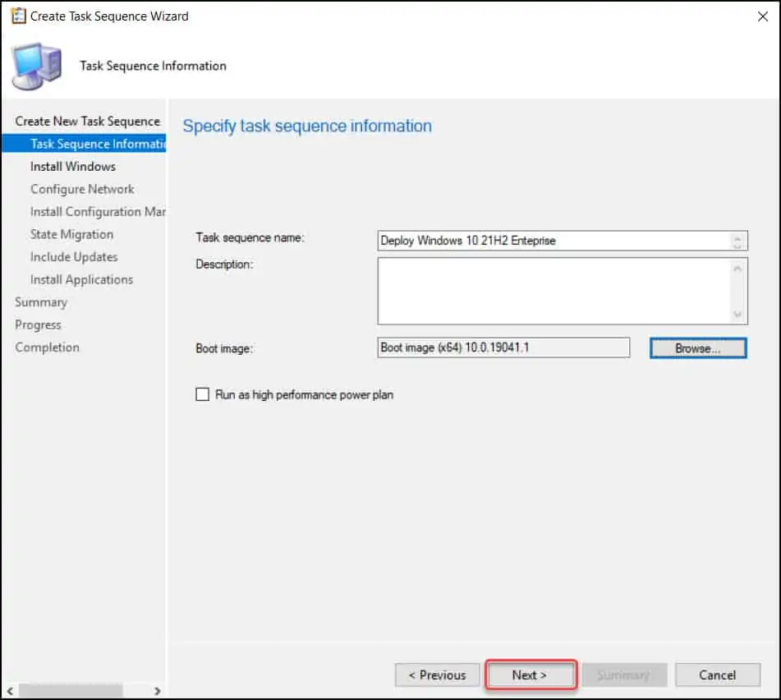Click the Task sequence name field
This screenshot has height=700, width=781.
click(x=563, y=241)
